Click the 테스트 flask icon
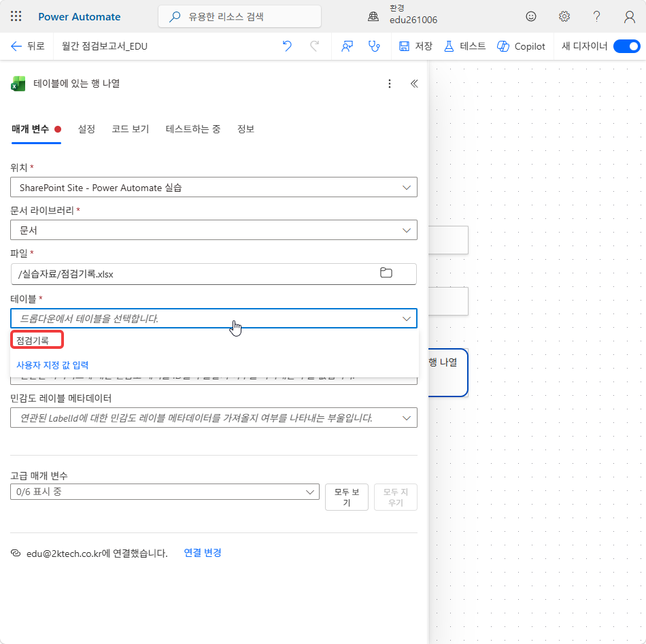 449,46
